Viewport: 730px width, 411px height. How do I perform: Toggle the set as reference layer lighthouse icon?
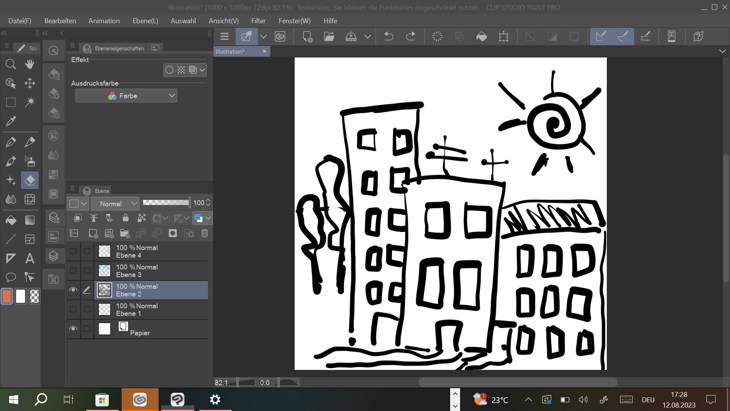(x=94, y=218)
